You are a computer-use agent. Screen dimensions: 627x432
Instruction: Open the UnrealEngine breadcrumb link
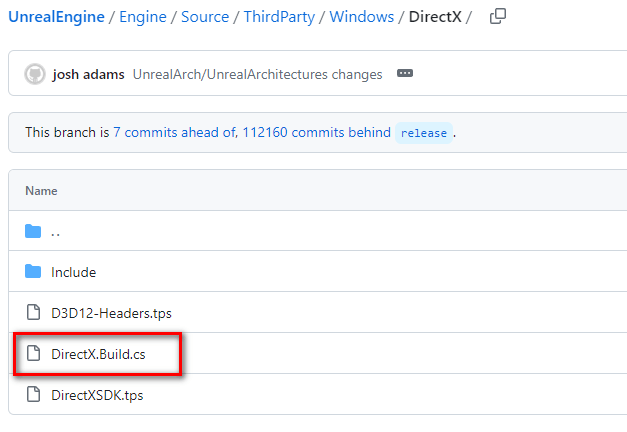[x=56, y=17]
